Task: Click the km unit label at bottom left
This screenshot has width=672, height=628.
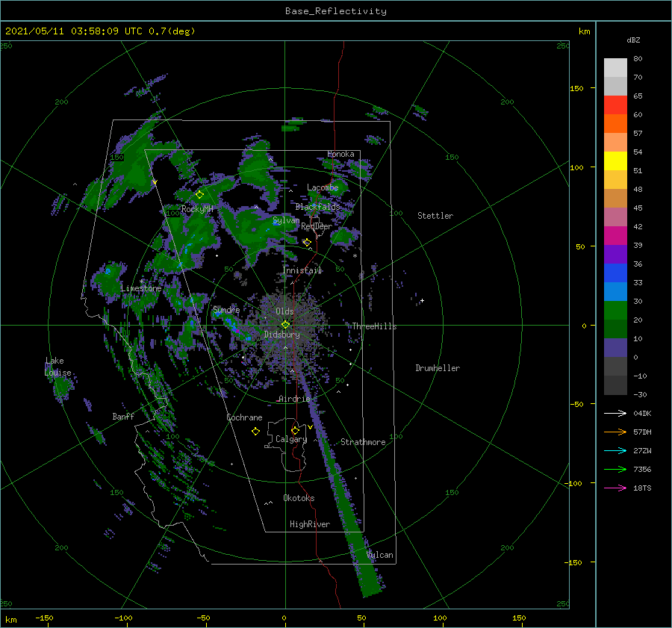Action: (x=10, y=620)
